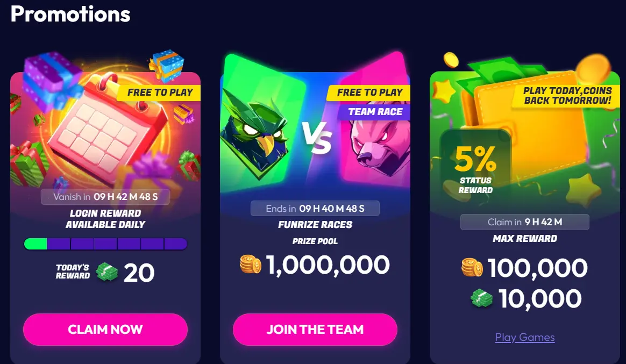Image resolution: width=626 pixels, height=364 pixels.
Task: Click the VS logo between teams
Action: (317, 138)
